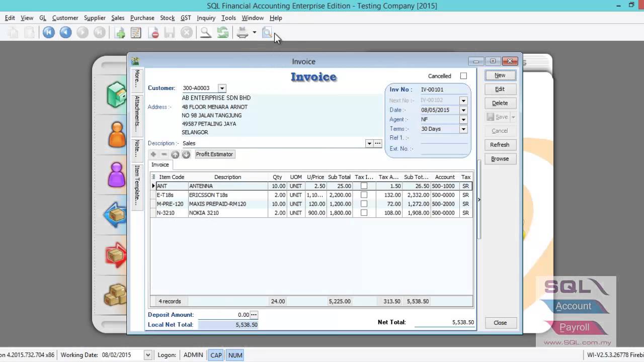Open the print toolbar dropdown arrow
The image size is (644, 362).
coord(255,33)
